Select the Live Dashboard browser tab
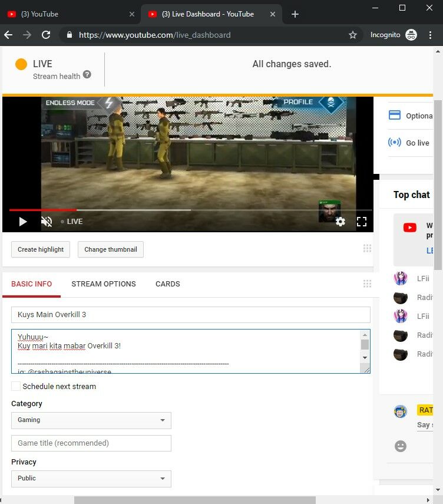 click(x=211, y=14)
